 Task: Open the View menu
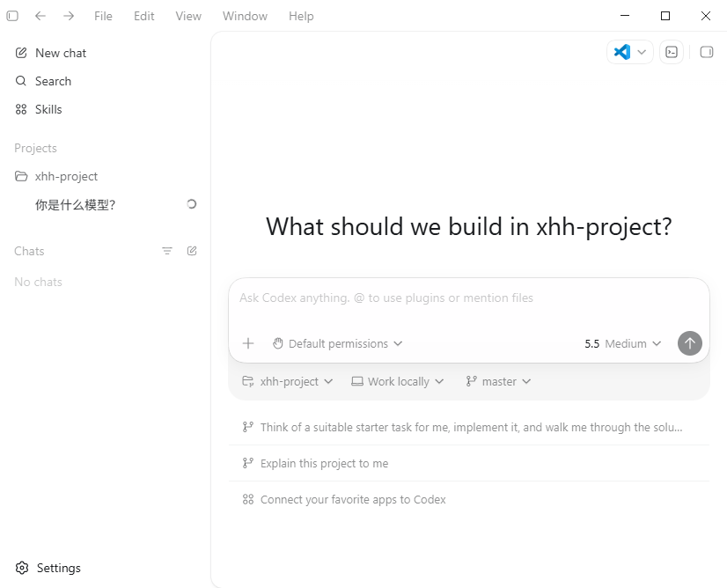click(x=188, y=16)
